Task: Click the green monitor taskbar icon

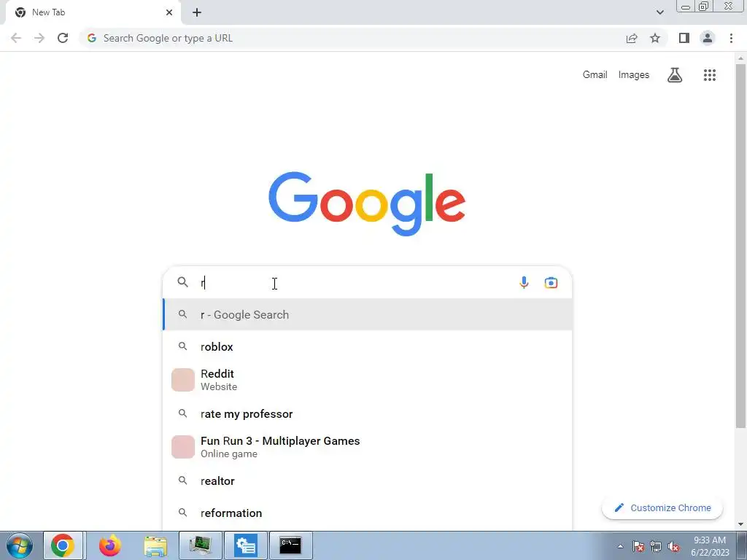Action: pyautogui.click(x=201, y=545)
